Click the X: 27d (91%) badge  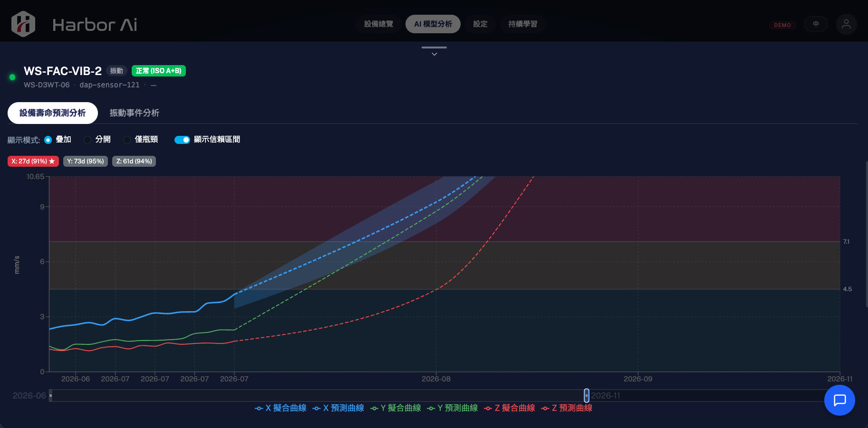point(33,162)
